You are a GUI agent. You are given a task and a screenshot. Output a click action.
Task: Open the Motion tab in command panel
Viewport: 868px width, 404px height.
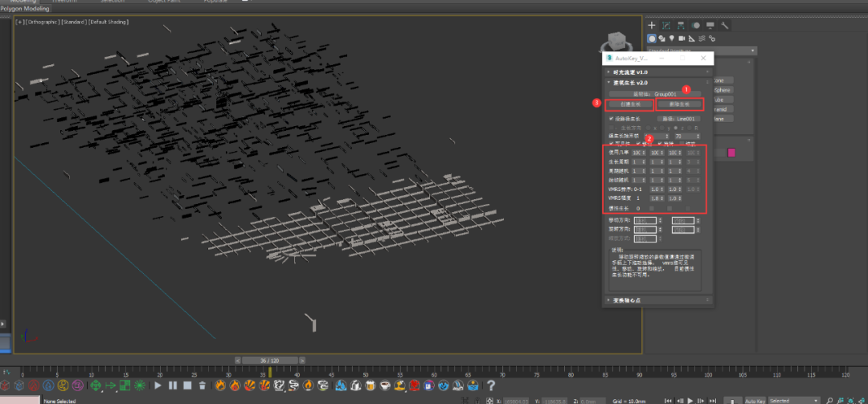695,26
